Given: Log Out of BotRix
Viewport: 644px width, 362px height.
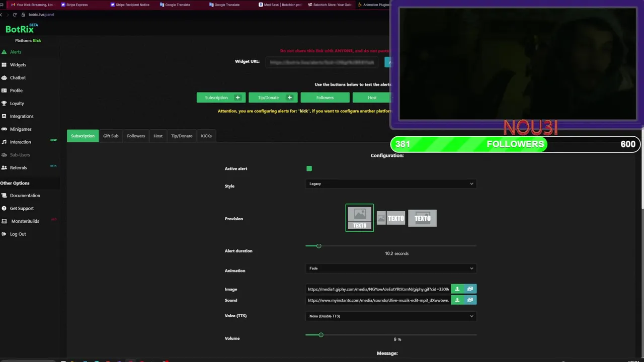Looking at the screenshot, I should pos(18,234).
